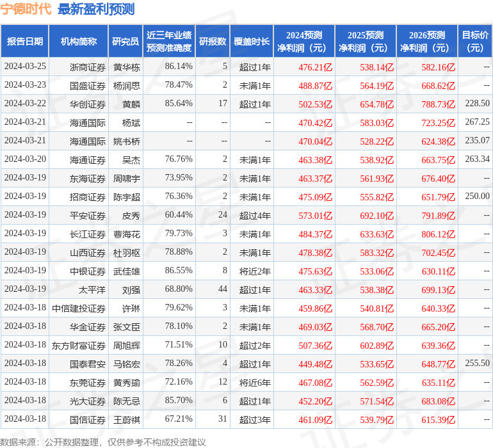Select the 2026预测净利润 header
Screen dimensions: 493x448
(x=427, y=41)
